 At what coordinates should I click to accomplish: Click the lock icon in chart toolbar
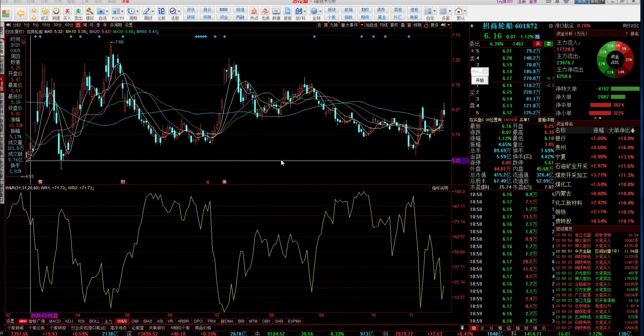426,25
